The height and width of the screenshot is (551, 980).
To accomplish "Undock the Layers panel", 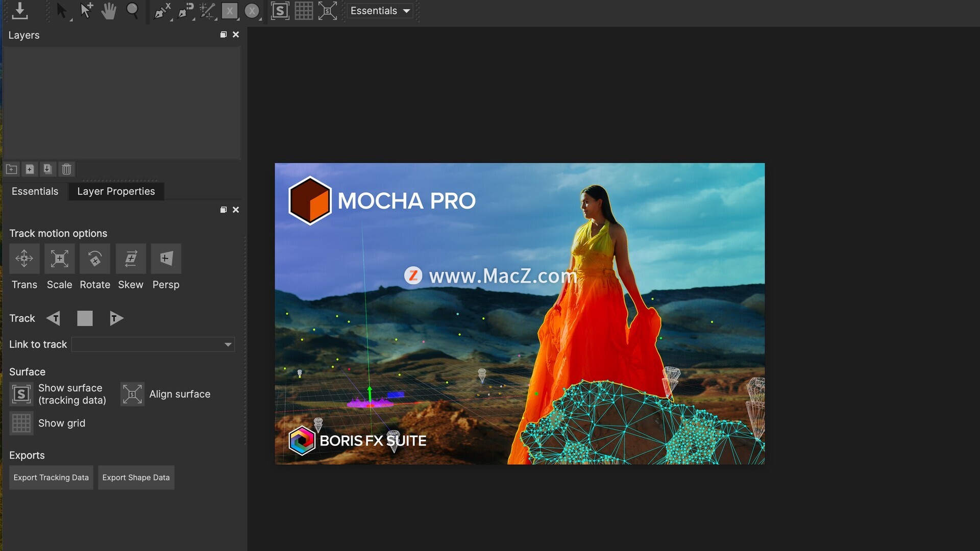I will tap(223, 34).
